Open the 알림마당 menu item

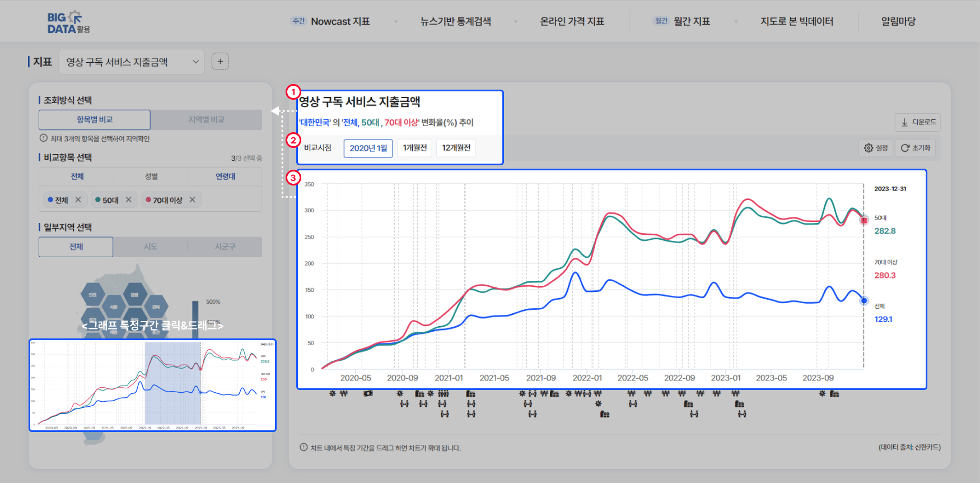pos(898,21)
